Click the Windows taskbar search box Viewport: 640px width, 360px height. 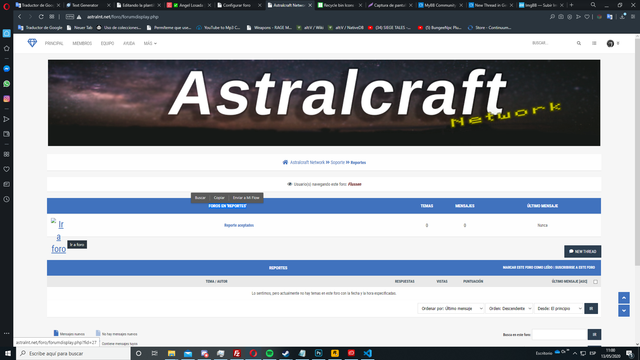point(73,353)
